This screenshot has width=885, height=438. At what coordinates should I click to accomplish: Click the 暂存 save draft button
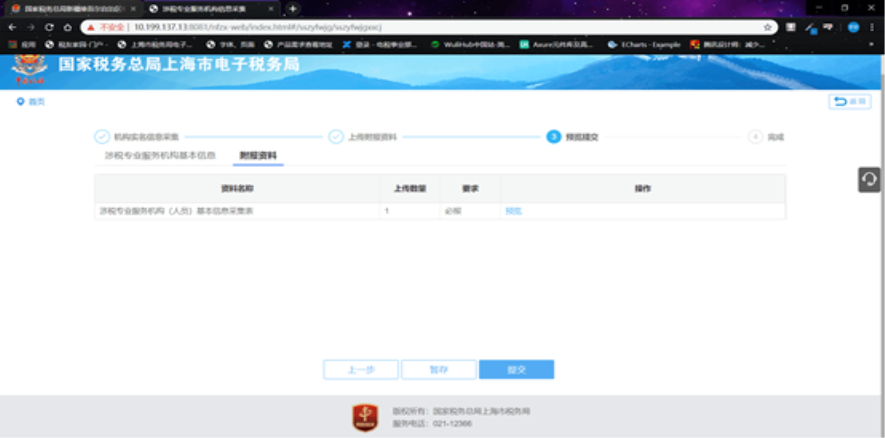(439, 370)
